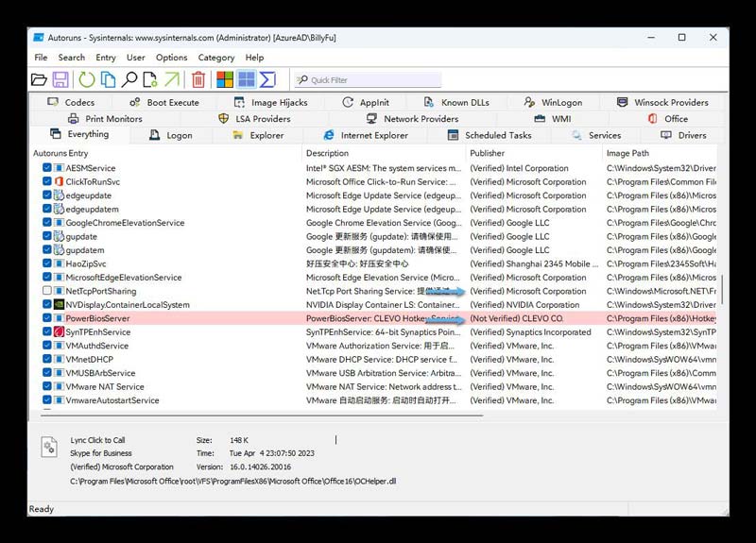Open the Category menu
Viewport: 756px width, 543px height.
[x=216, y=58]
